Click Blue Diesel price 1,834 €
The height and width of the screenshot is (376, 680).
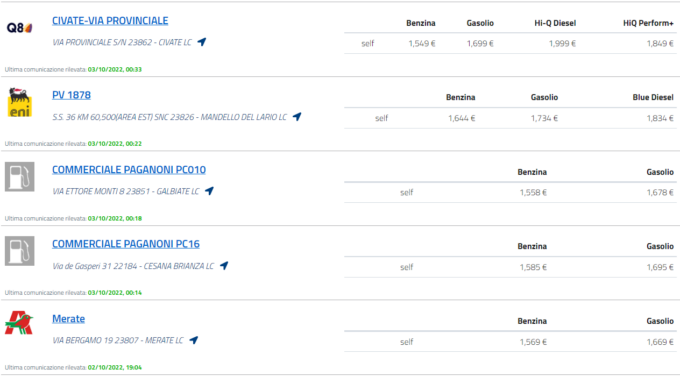pyautogui.click(x=660, y=118)
